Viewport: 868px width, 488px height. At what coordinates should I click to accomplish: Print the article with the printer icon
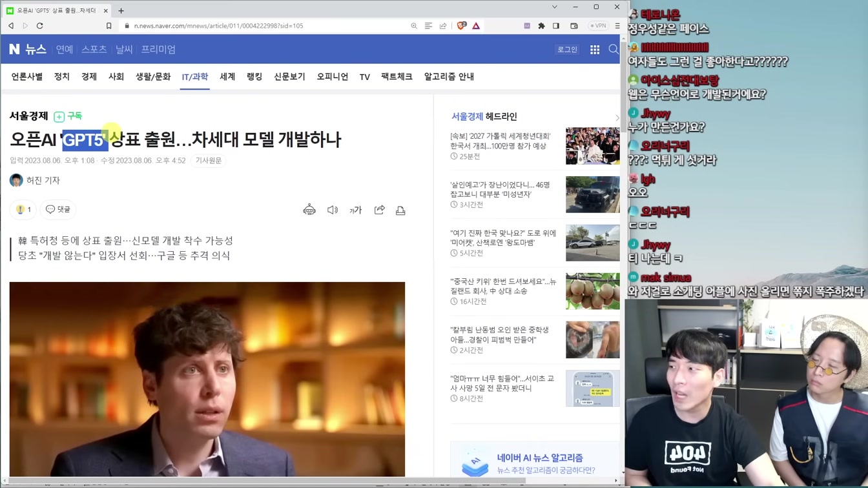(400, 210)
